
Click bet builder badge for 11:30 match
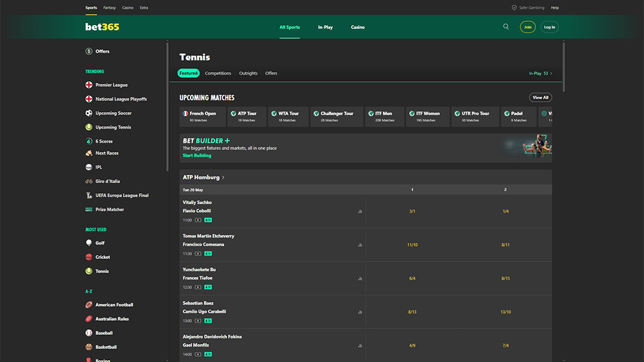pos(208,254)
